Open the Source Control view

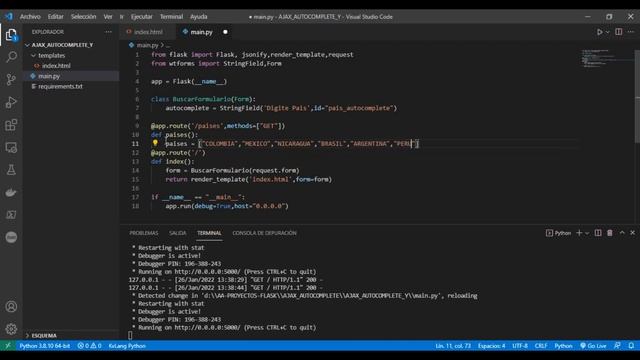[x=11, y=79]
